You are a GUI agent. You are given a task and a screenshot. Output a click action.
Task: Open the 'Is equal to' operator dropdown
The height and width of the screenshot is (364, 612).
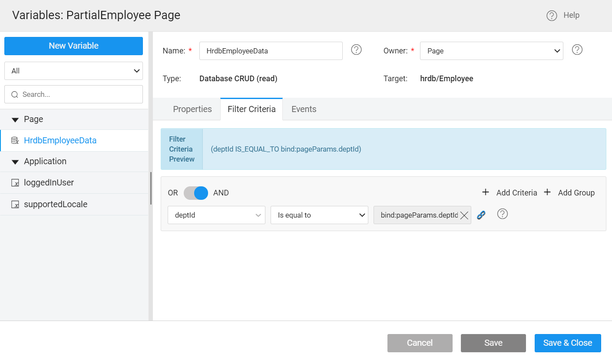coord(319,215)
